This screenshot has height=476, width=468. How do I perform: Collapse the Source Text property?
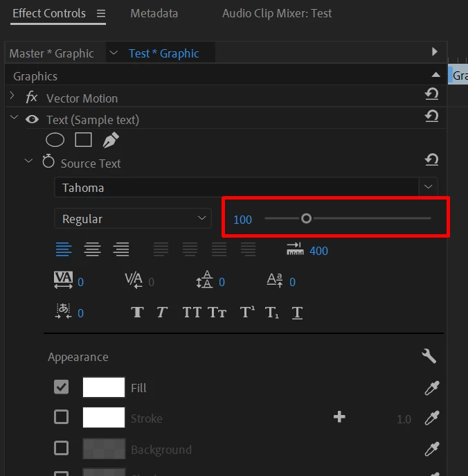[28, 161]
